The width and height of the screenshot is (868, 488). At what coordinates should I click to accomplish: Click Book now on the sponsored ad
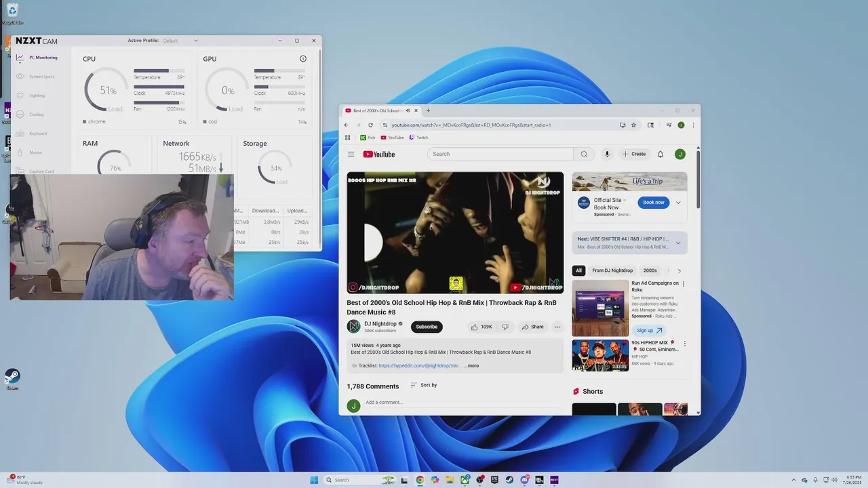(654, 202)
